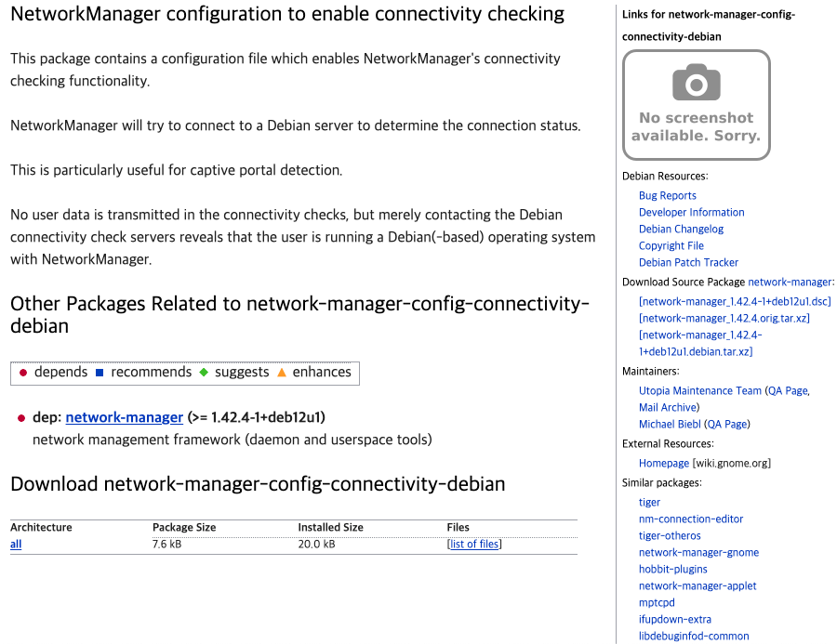Screen dimensions: 837x644
Task: Click the version text (>= 1.42.4-1+deb12u1)
Action: [x=257, y=417]
